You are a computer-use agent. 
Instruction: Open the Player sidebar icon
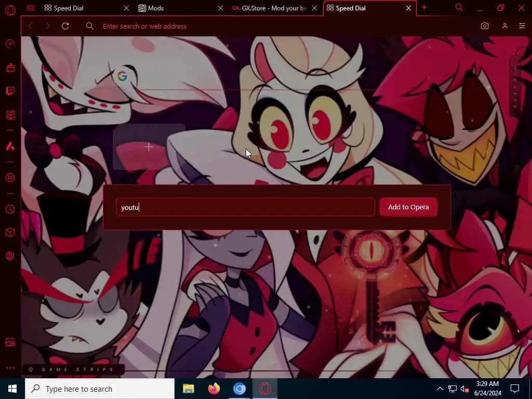pyautogui.click(x=10, y=178)
